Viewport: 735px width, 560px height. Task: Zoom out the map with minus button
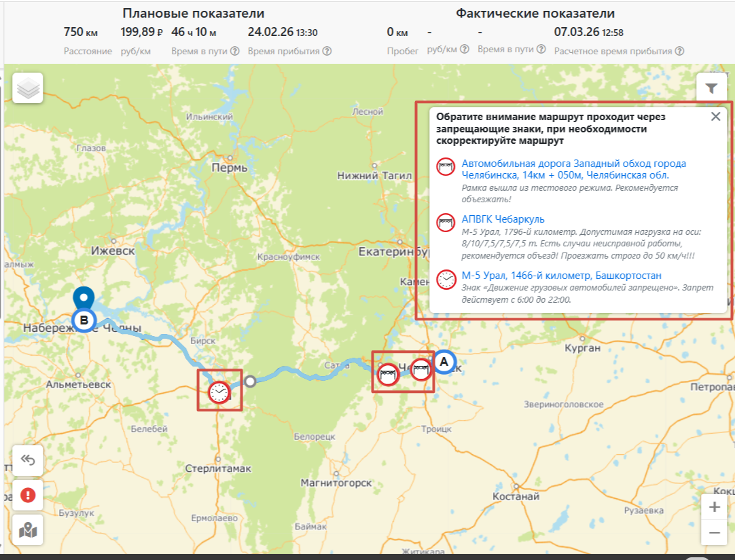point(715,533)
